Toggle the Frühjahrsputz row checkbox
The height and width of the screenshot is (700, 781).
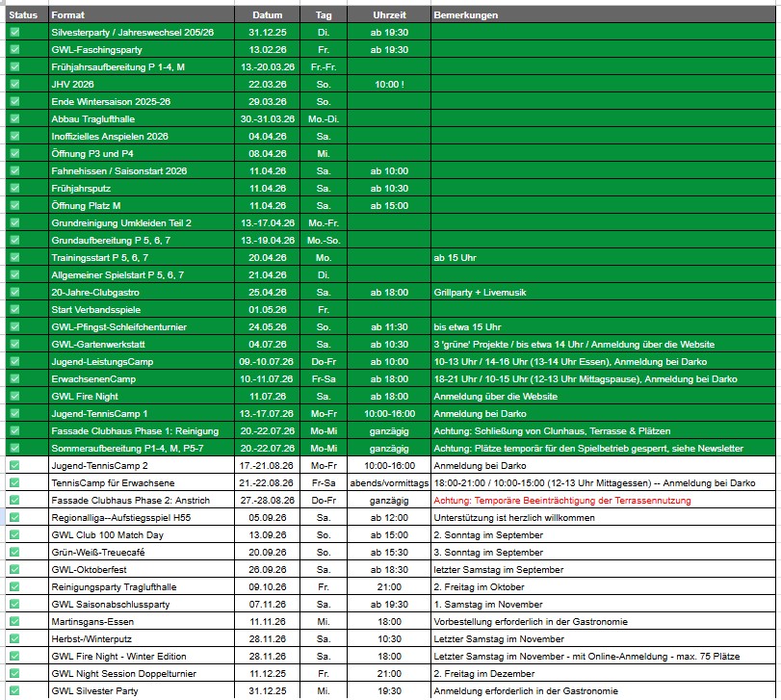pyautogui.click(x=15, y=188)
